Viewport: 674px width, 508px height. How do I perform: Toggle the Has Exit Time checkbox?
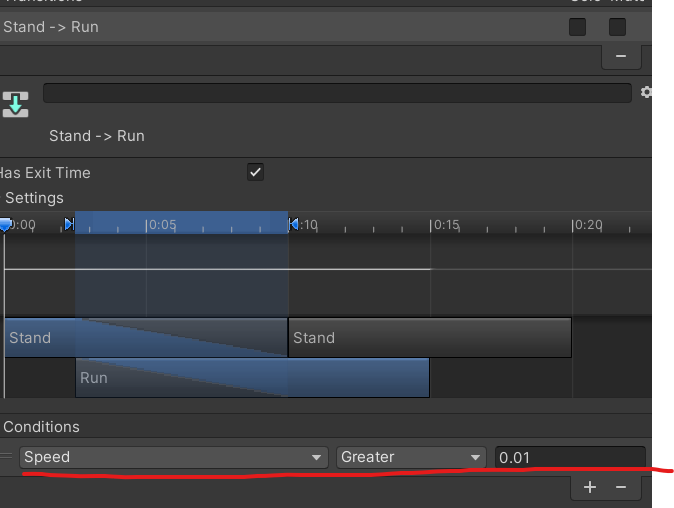[x=256, y=172]
